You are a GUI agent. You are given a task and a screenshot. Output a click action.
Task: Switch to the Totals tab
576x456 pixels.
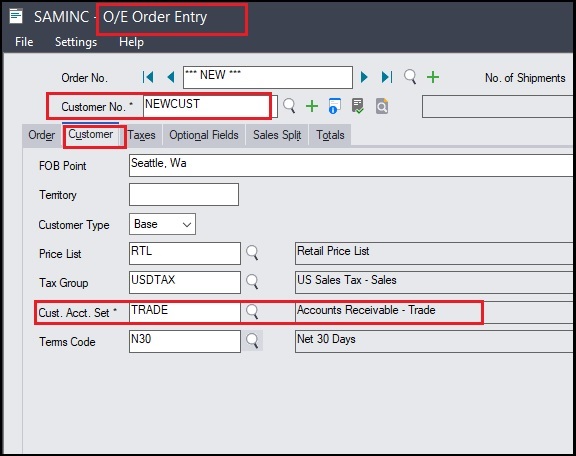click(x=330, y=135)
